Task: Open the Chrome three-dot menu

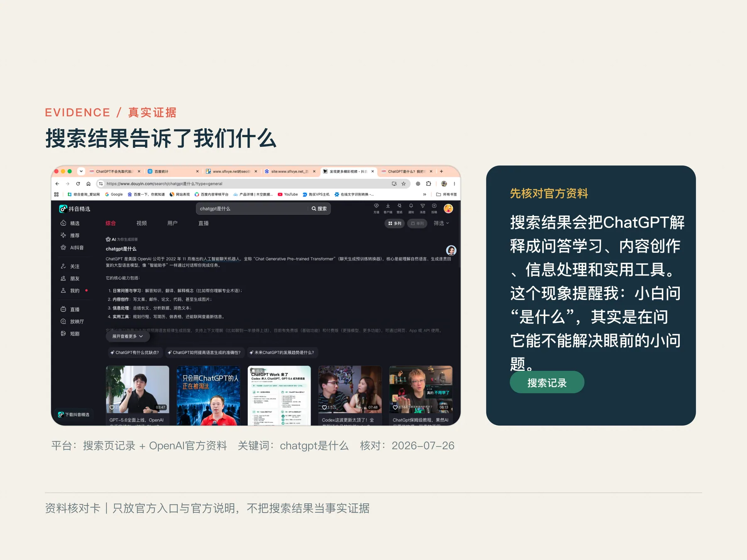Action: 454,184
